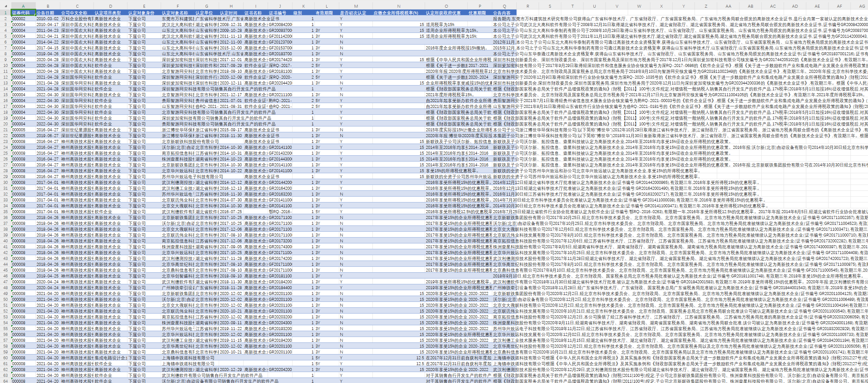The width and height of the screenshot is (868, 383).
Task: Select the 认定时间 cell 2021-12-17
Action: [231, 95]
